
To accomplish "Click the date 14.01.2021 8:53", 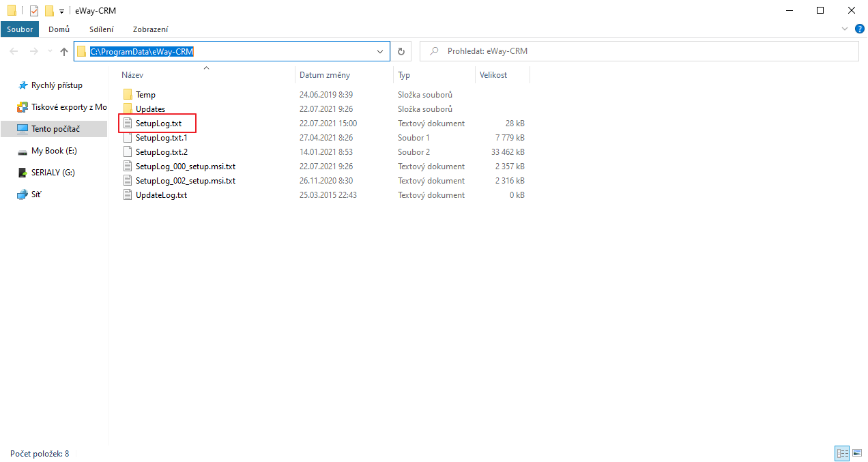I will click(326, 152).
